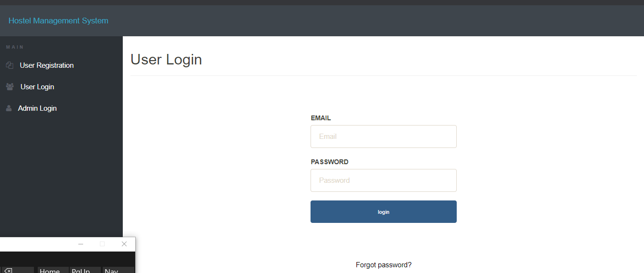Viewport: 644px width, 273px height.
Task: Close the on-screen keyboard window
Action: click(x=124, y=244)
